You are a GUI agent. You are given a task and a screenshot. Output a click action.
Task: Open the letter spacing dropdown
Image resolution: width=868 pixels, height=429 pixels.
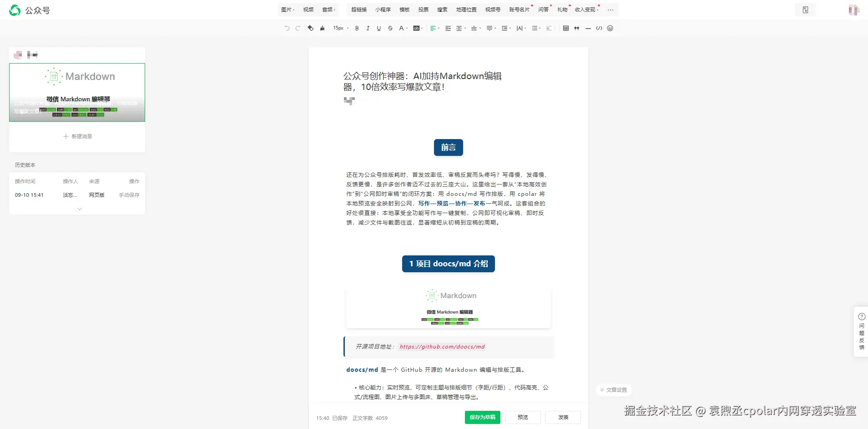click(x=521, y=28)
